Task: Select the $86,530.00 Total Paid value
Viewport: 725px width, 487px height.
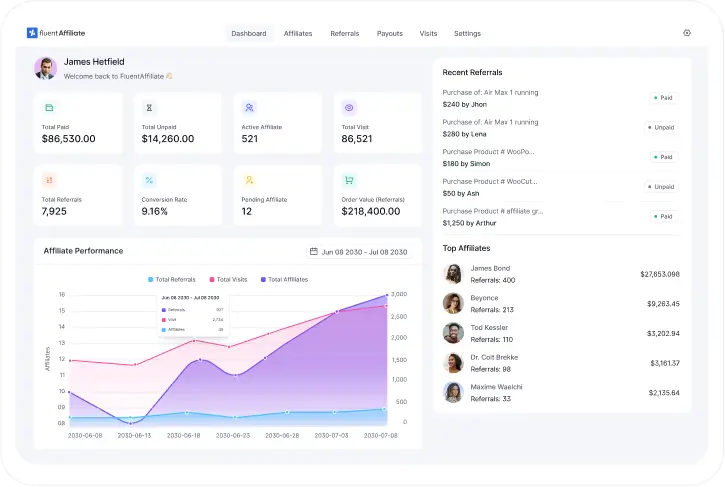Action: pos(68,139)
